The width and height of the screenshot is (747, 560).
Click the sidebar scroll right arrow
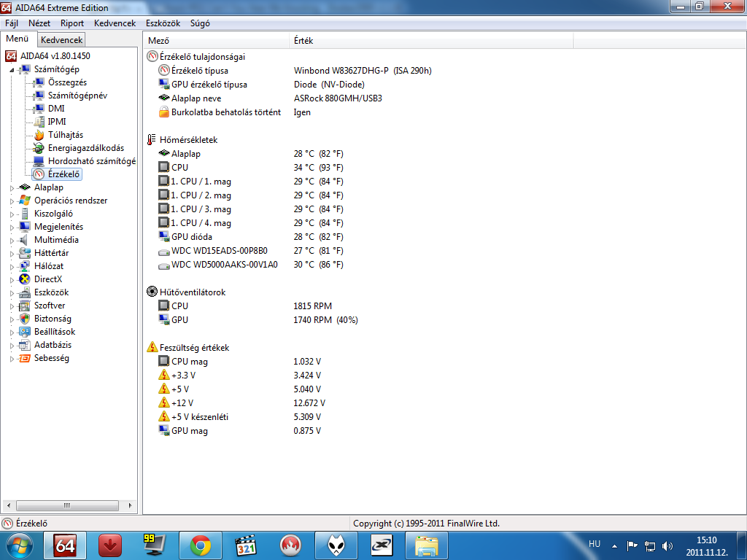pyautogui.click(x=130, y=505)
